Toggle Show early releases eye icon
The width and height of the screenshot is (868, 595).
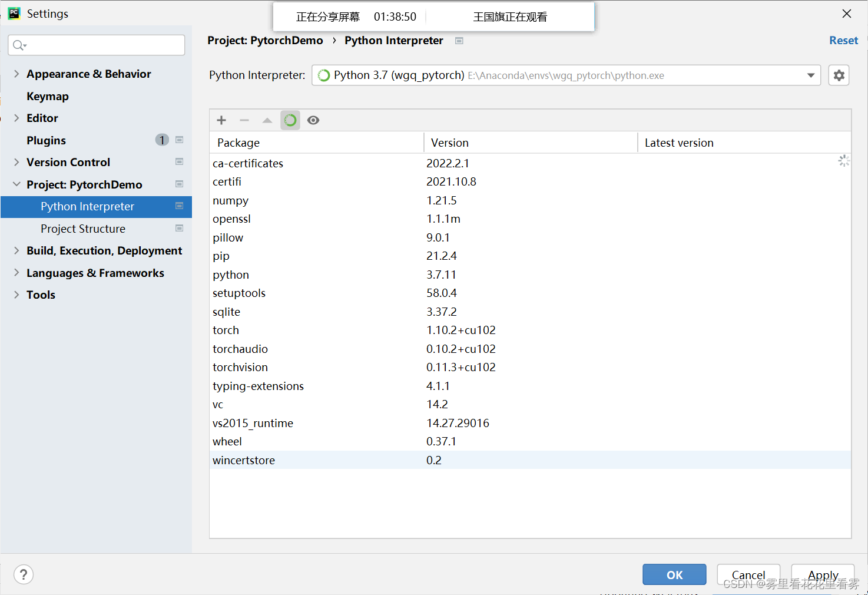coord(313,120)
